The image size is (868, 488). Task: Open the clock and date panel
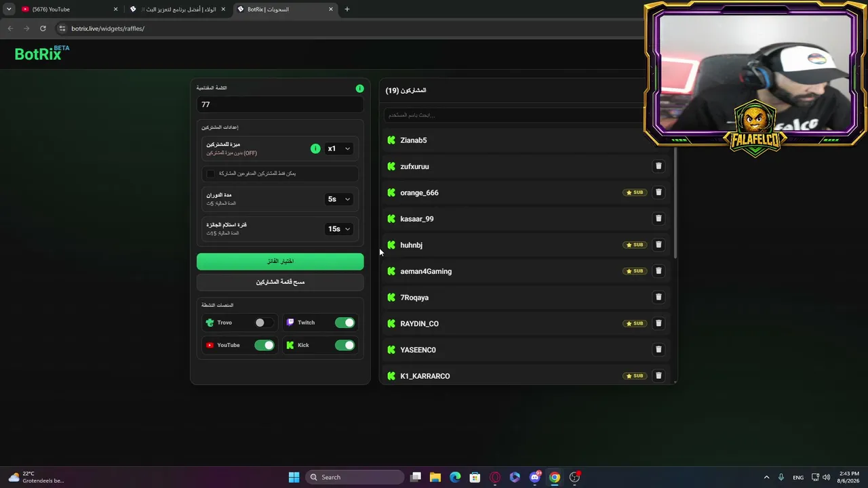(x=849, y=477)
